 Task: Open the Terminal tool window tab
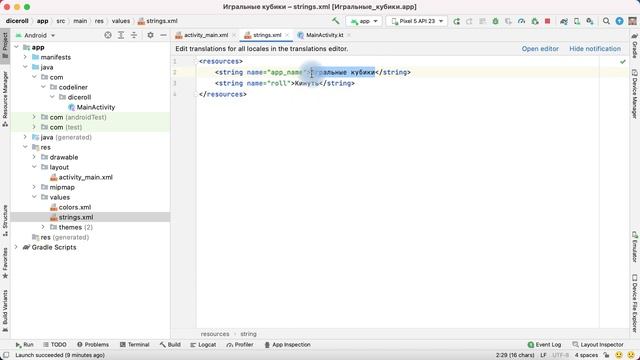point(135,345)
